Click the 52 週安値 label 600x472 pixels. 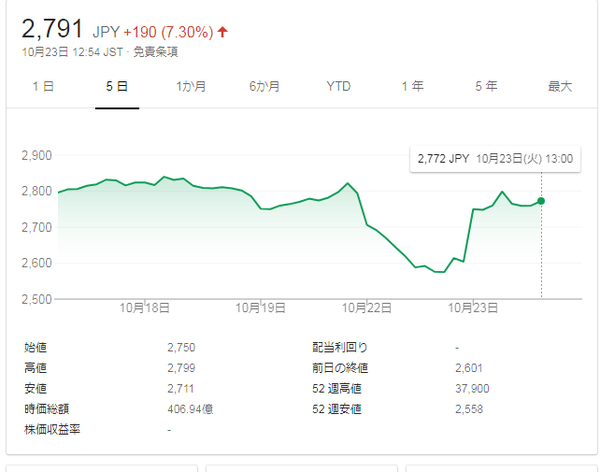[337, 409]
